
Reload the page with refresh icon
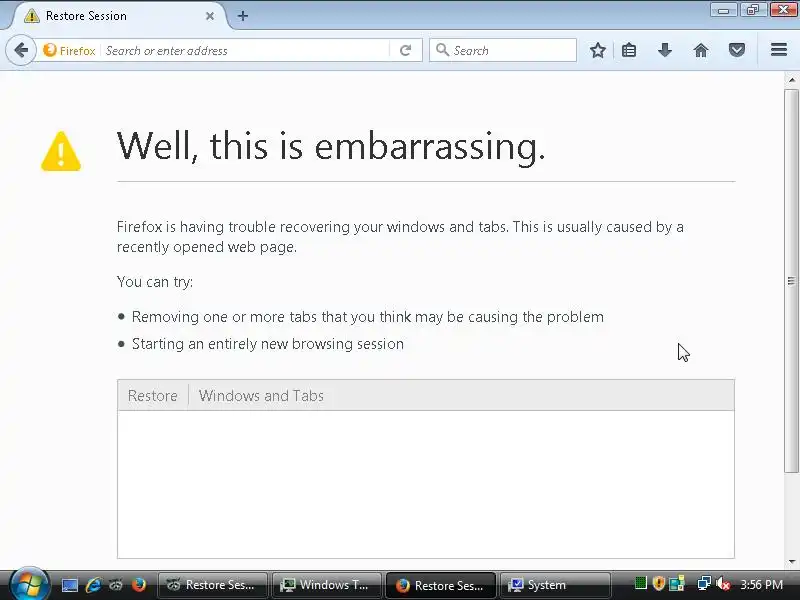tap(405, 51)
